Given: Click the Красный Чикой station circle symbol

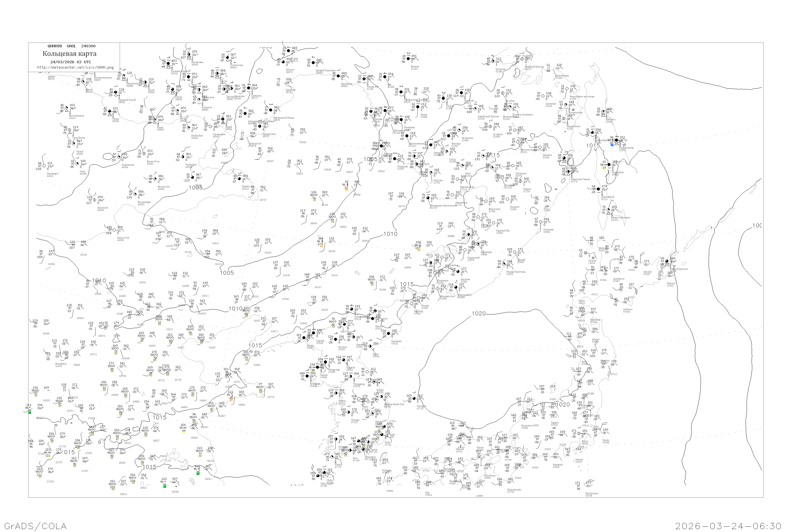Looking at the screenshot, I should [115, 92].
